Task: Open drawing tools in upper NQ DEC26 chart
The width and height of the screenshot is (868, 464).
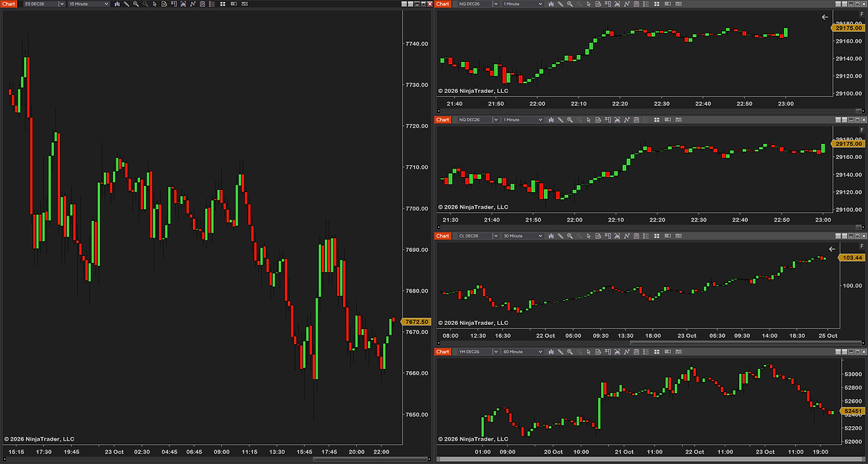Action: (560, 4)
